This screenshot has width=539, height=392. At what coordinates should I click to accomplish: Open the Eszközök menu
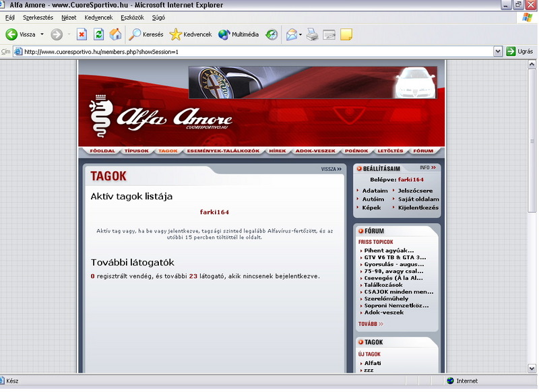132,18
